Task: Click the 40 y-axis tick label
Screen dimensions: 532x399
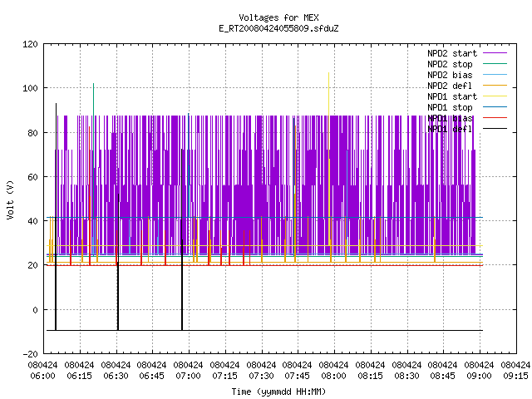Action: (x=33, y=222)
